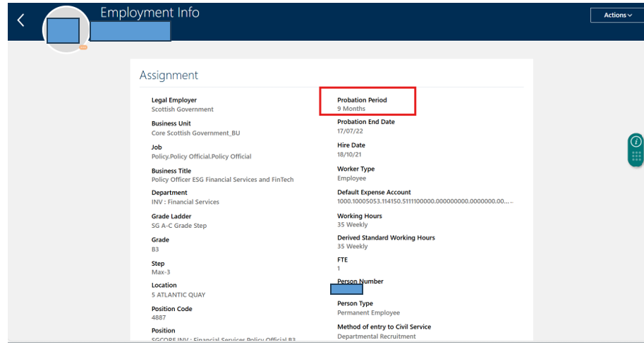Select the Business Title value text
This screenshot has width=644, height=347.
coord(222,179)
